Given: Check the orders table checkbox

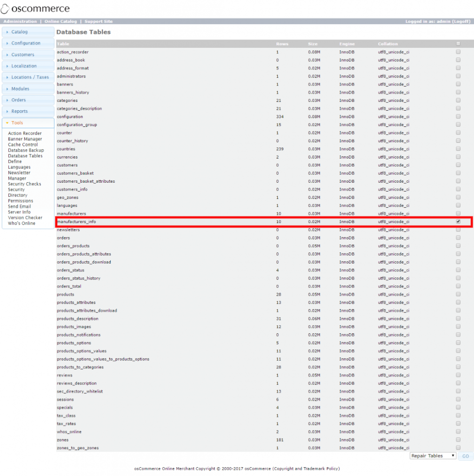Looking at the screenshot, I should [x=458, y=238].
